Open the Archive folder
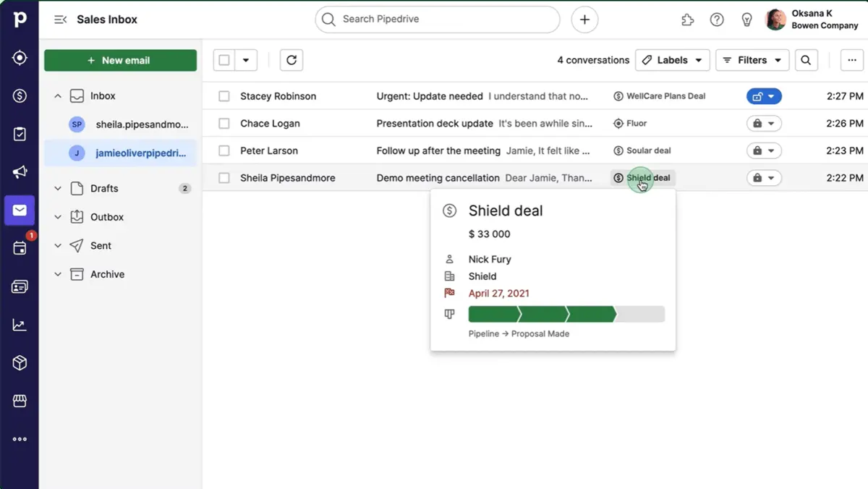Image resolution: width=868 pixels, height=489 pixels. [x=107, y=274]
